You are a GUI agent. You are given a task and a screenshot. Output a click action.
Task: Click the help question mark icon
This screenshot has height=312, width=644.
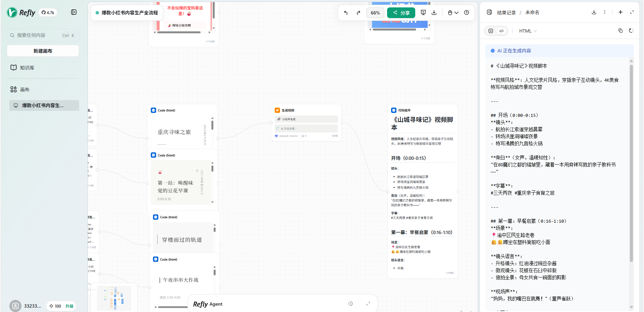(x=467, y=12)
